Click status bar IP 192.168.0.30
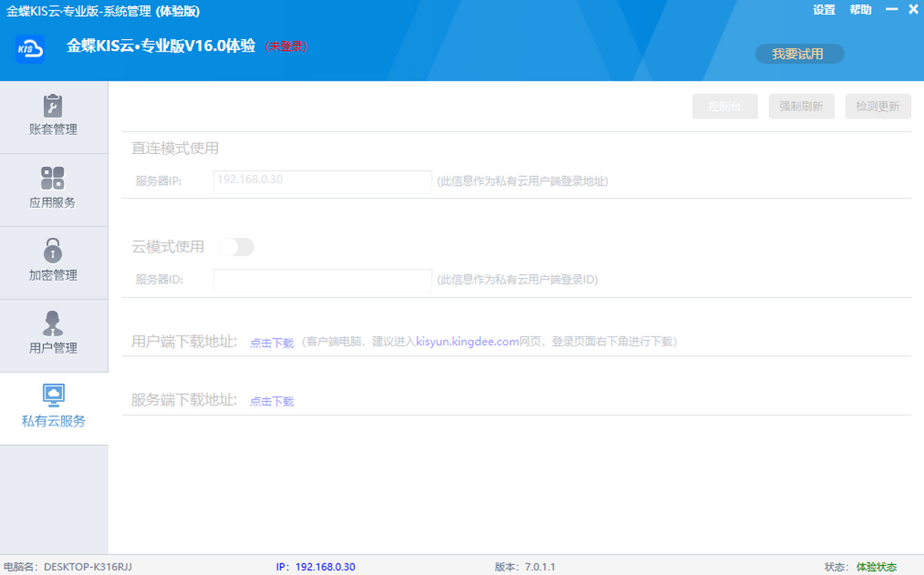Image resolution: width=924 pixels, height=575 pixels. coord(316,567)
